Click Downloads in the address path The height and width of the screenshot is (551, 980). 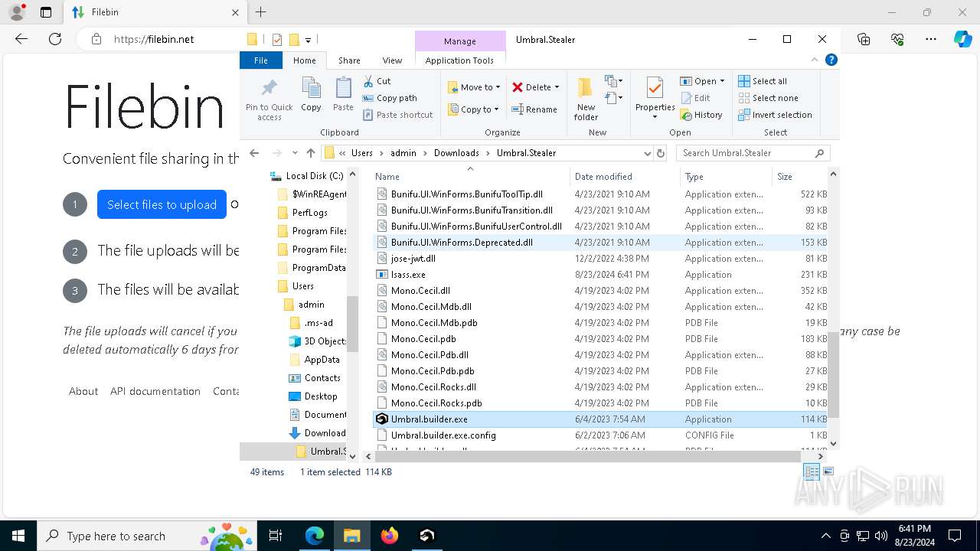[456, 153]
